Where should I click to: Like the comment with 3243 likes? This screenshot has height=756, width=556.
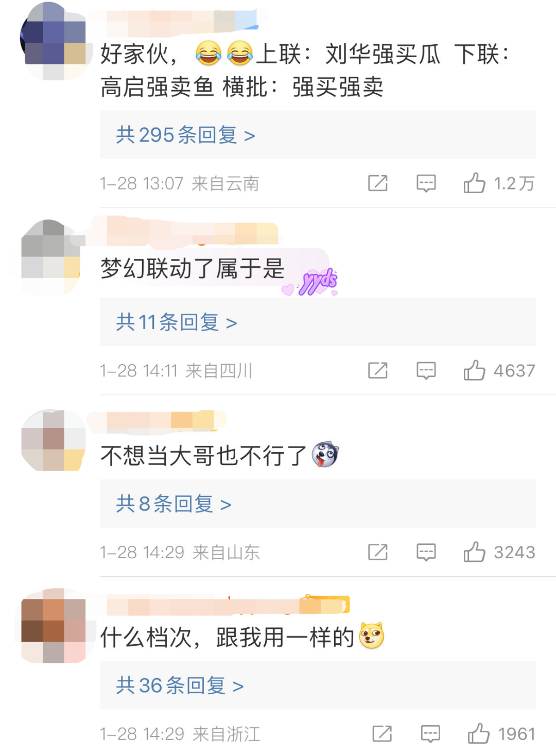pyautogui.click(x=474, y=552)
